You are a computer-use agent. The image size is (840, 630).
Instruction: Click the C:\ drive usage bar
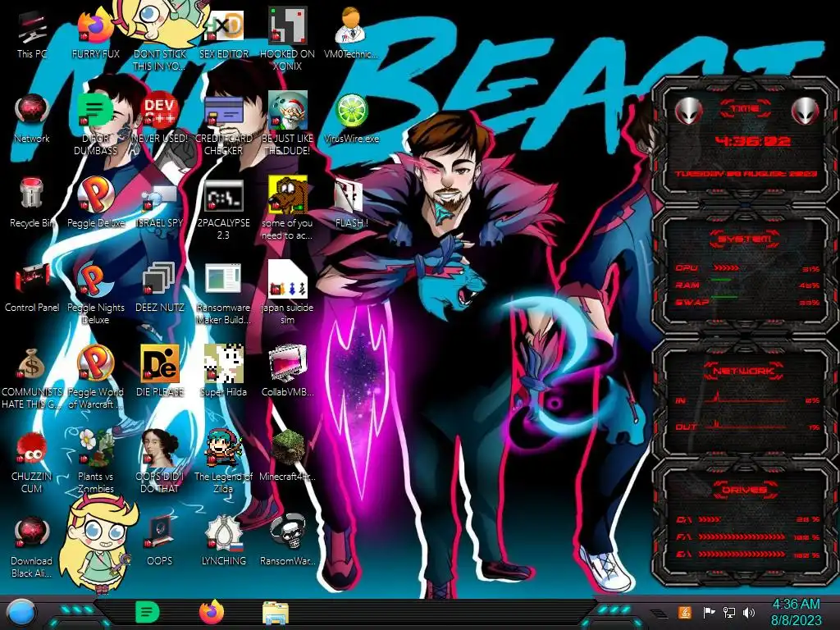pyautogui.click(x=710, y=519)
